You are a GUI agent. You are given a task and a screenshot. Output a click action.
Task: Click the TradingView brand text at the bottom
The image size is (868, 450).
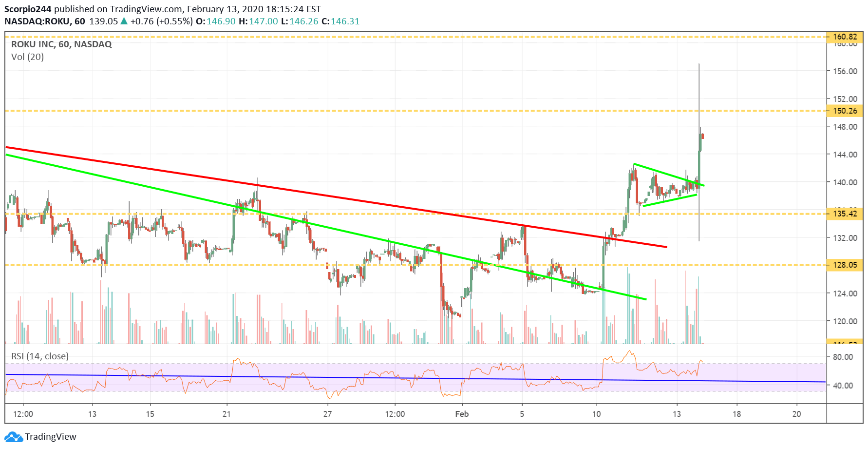tap(51, 437)
